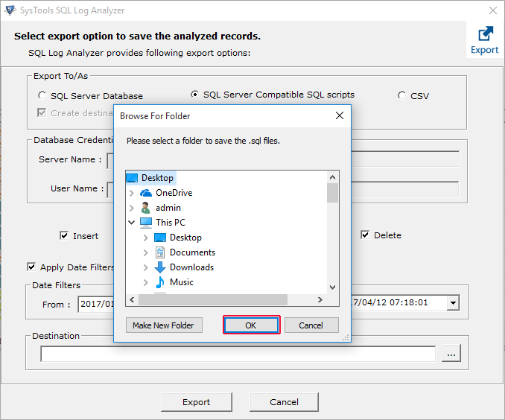Click the Downloads arrow icon

click(x=160, y=267)
